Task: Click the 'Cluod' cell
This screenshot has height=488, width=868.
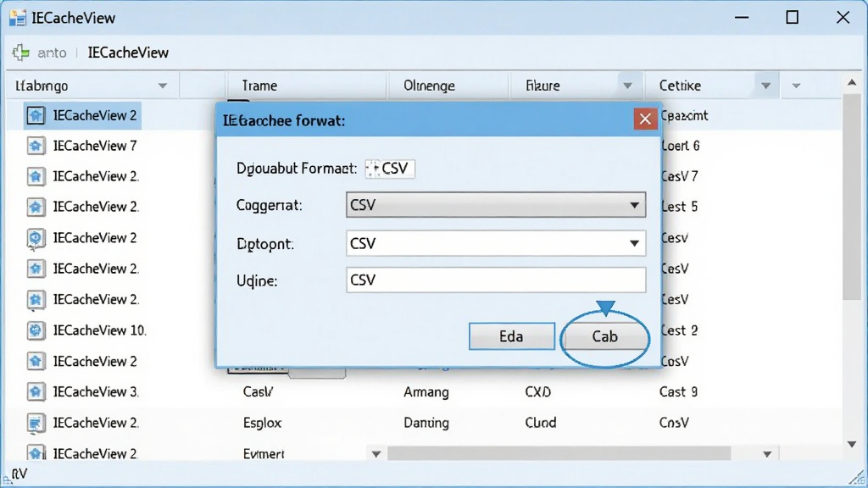Action: tap(540, 423)
